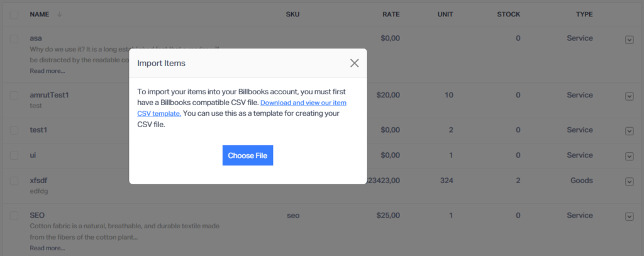
Task: Sort by the NAME column arrow
Action: (x=60, y=14)
